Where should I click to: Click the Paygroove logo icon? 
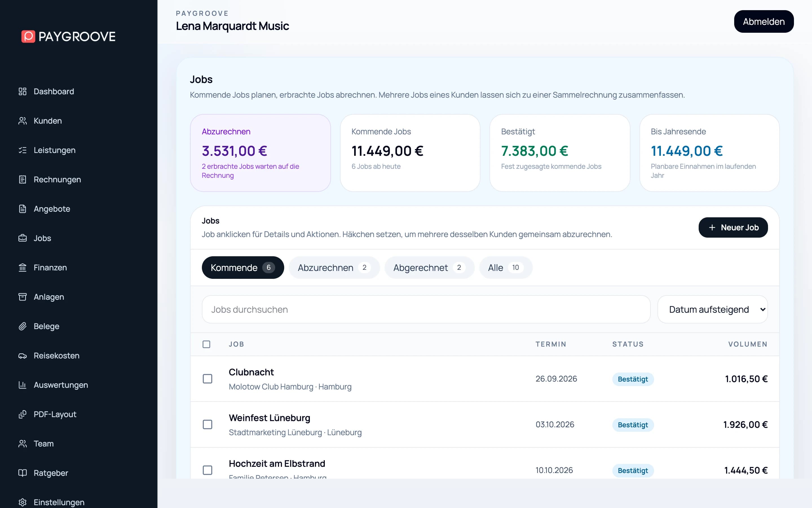[28, 36]
